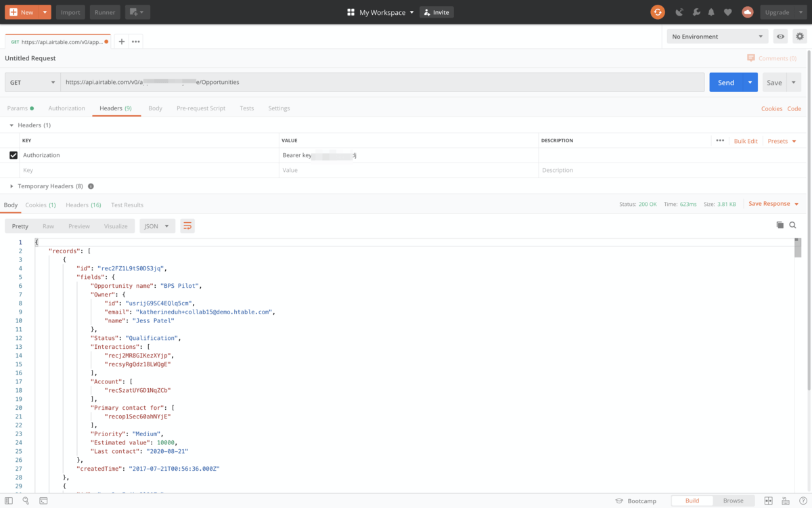Click the environment quick look eye icon

pos(781,37)
